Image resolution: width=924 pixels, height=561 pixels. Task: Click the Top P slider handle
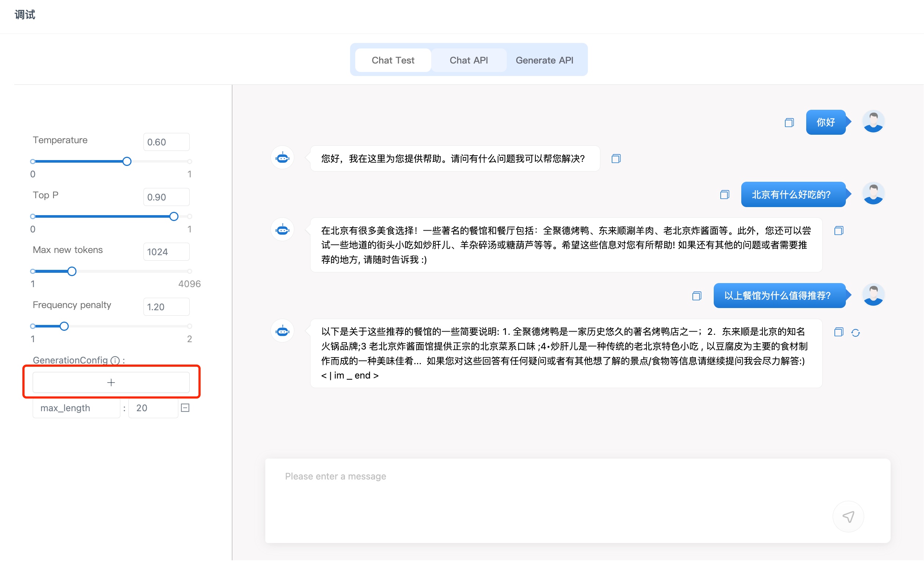click(x=174, y=217)
